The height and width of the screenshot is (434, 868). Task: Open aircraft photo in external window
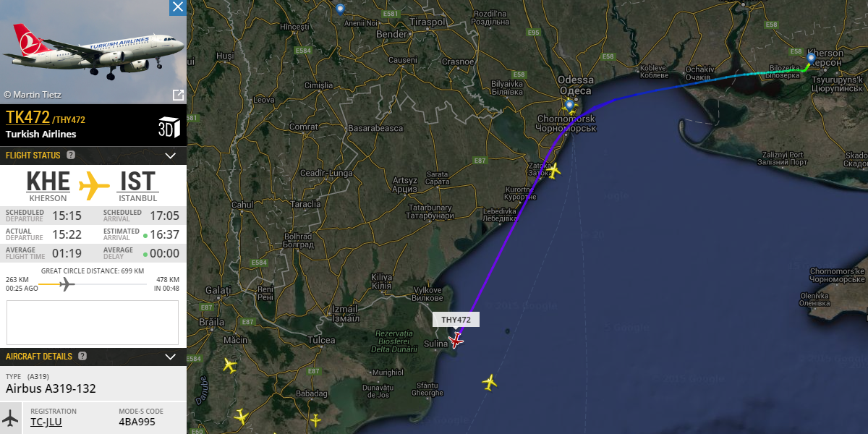coord(177,95)
